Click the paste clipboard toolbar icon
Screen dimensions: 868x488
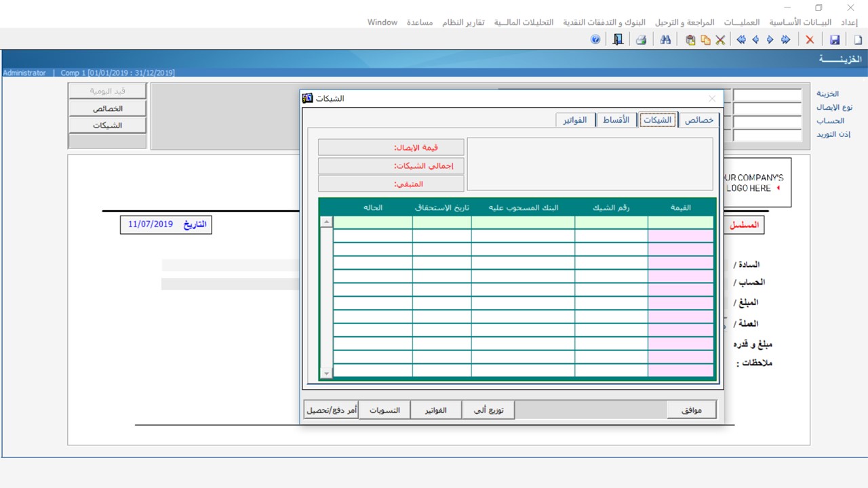point(690,40)
